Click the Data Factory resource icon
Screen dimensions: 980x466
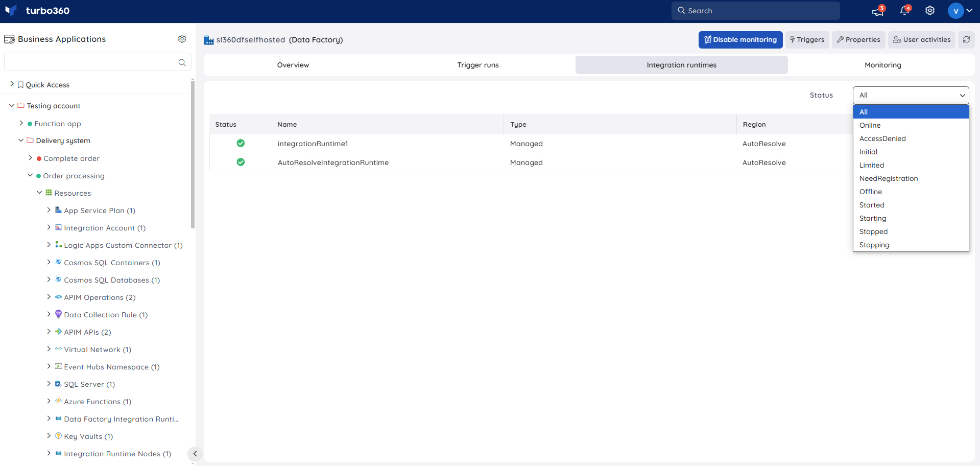pyautogui.click(x=208, y=40)
